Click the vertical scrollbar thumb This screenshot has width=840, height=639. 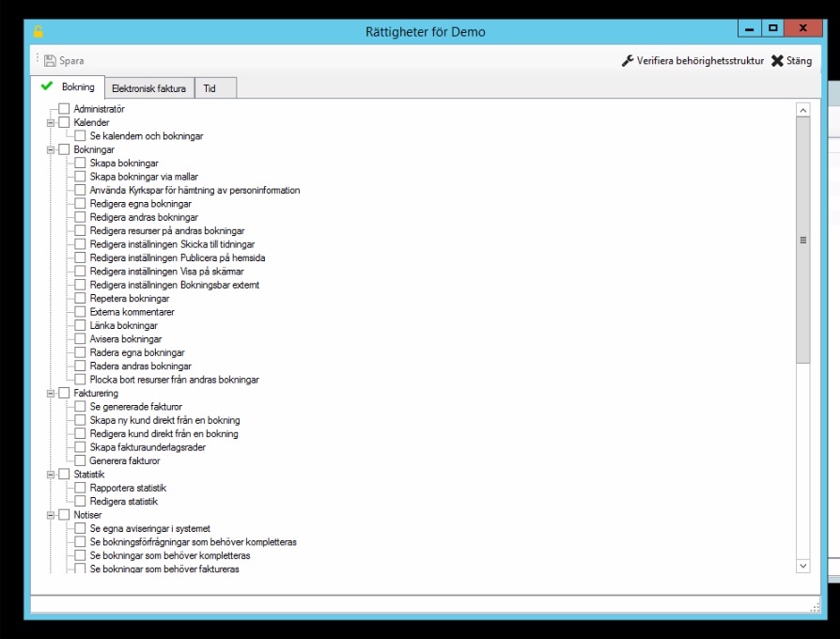coord(802,240)
